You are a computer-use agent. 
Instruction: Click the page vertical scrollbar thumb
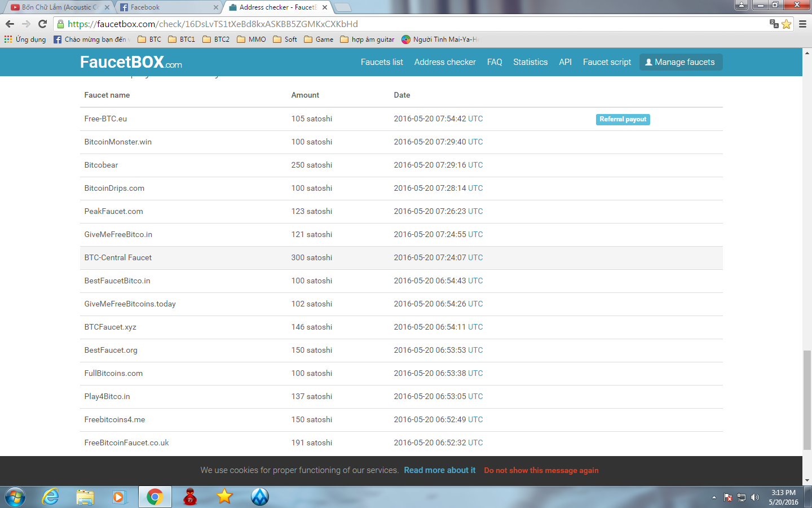coord(807,400)
